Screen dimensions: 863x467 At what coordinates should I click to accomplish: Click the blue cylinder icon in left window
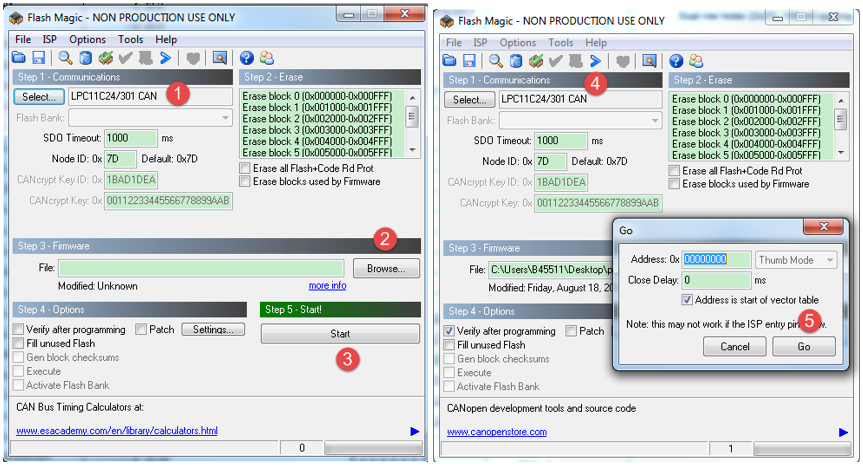click(85, 57)
